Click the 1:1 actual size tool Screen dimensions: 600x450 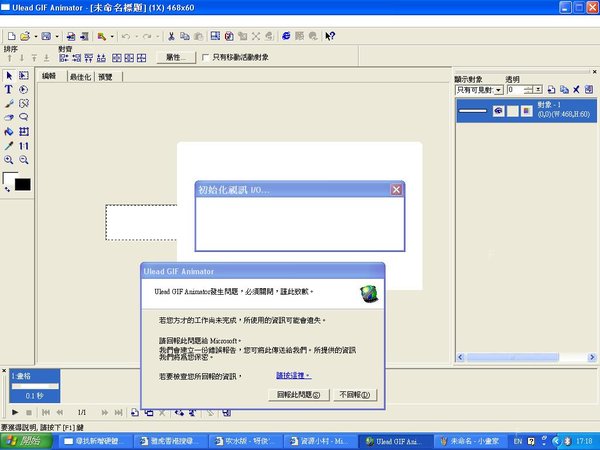tap(24, 145)
